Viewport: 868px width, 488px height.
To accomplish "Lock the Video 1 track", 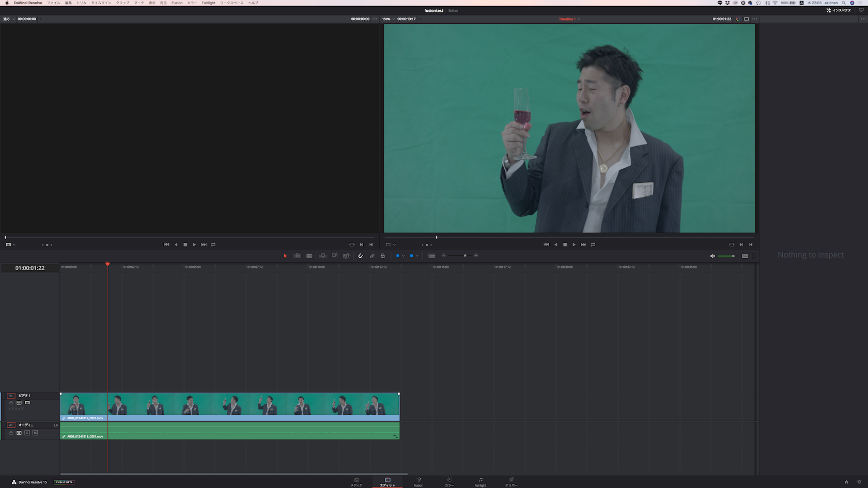I will click(11, 403).
